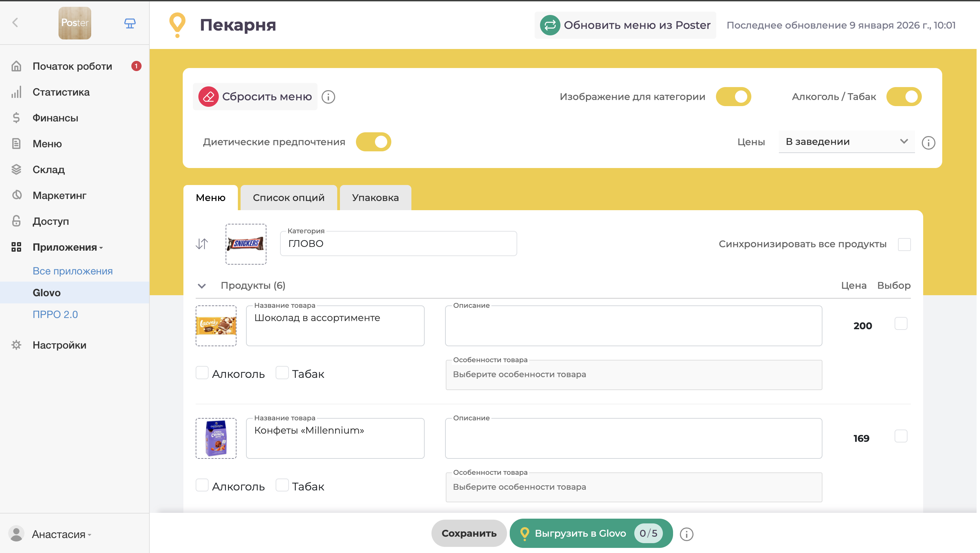Switch to the Упаковка tab
Screen dimensions: 980x553
[375, 198]
